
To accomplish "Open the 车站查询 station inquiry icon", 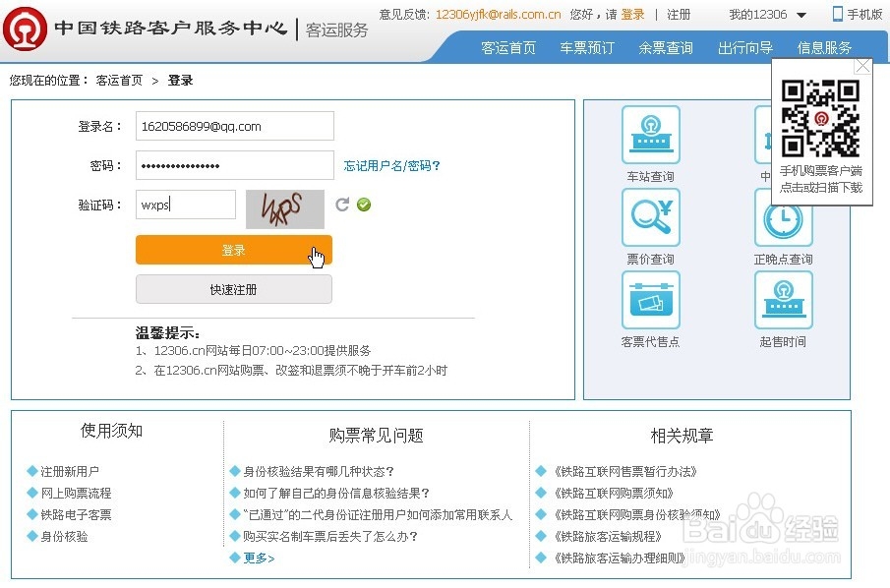I will (649, 135).
